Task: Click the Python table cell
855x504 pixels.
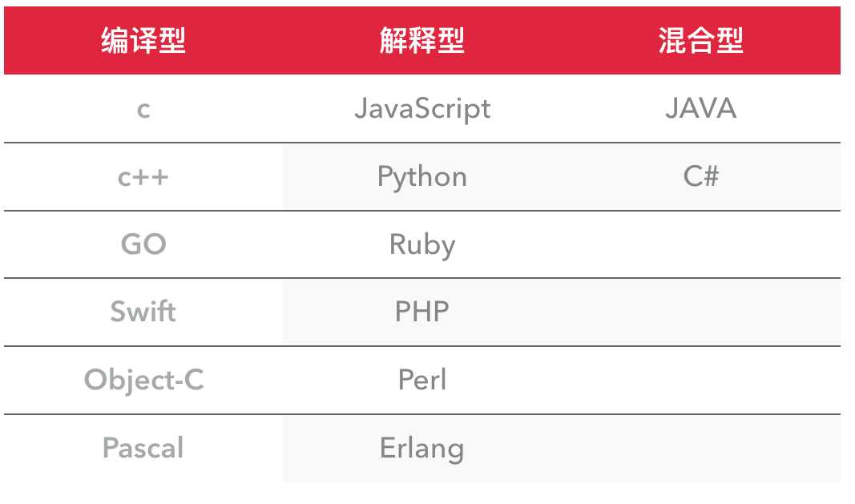Action: [x=421, y=176]
